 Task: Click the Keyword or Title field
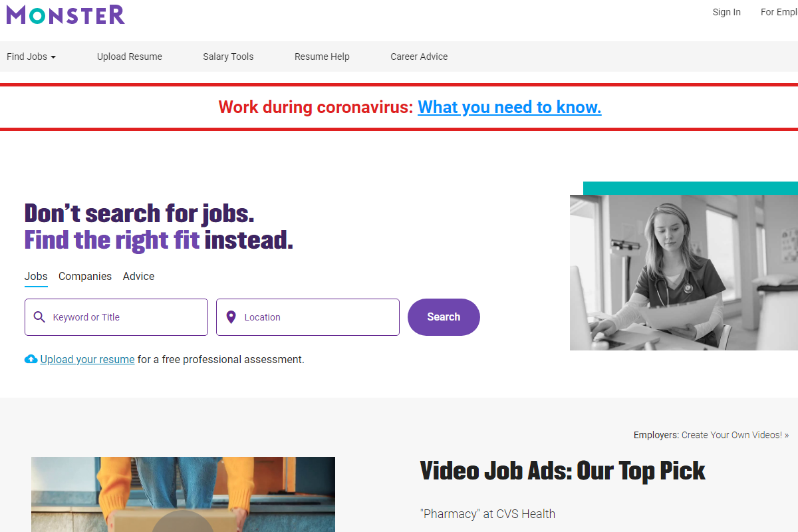(x=116, y=317)
